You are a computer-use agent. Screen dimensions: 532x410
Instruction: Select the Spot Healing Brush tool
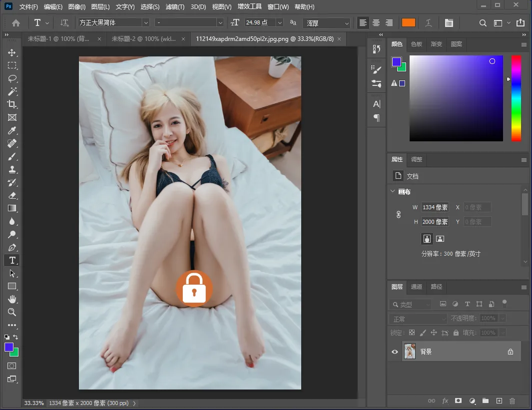click(x=12, y=143)
